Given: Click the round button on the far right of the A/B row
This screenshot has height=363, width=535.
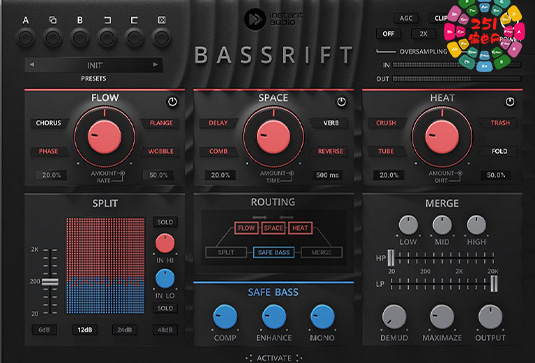Looking at the screenshot, I should [161, 38].
